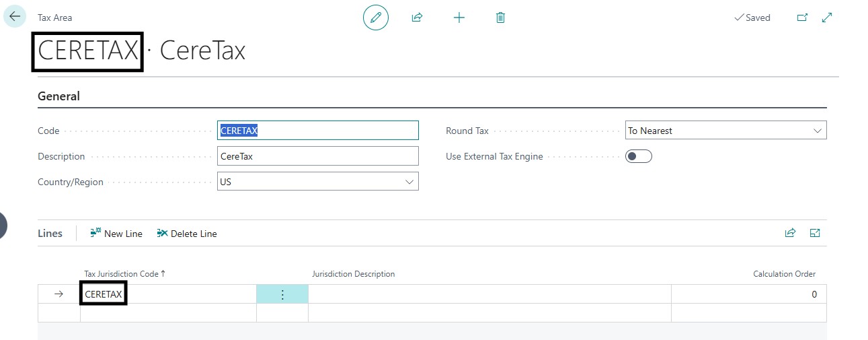Sort by Tax Jurisdiction Code column
This screenshot has height=340, width=868.
click(124, 274)
